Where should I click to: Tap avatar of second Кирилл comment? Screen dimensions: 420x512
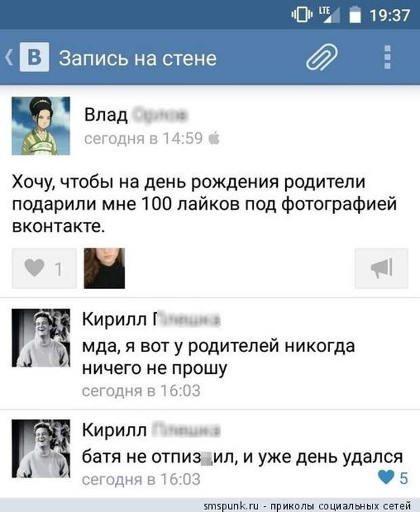[41, 448]
